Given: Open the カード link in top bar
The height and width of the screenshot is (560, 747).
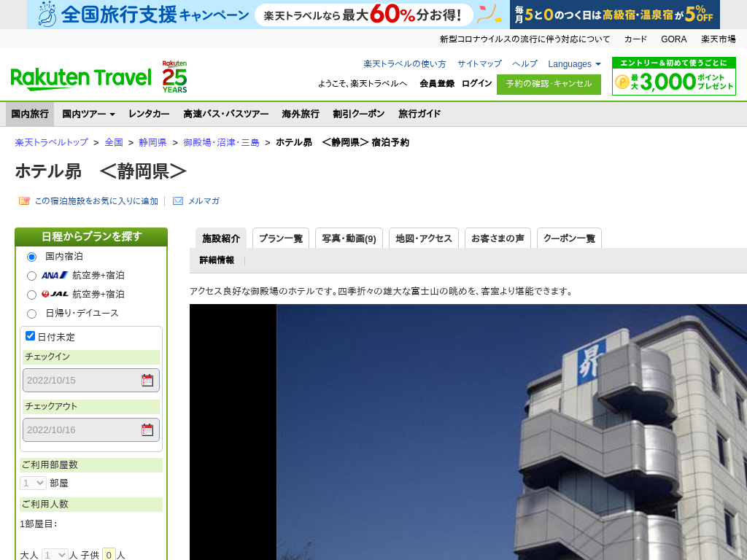Looking at the screenshot, I should pyautogui.click(x=635, y=39).
